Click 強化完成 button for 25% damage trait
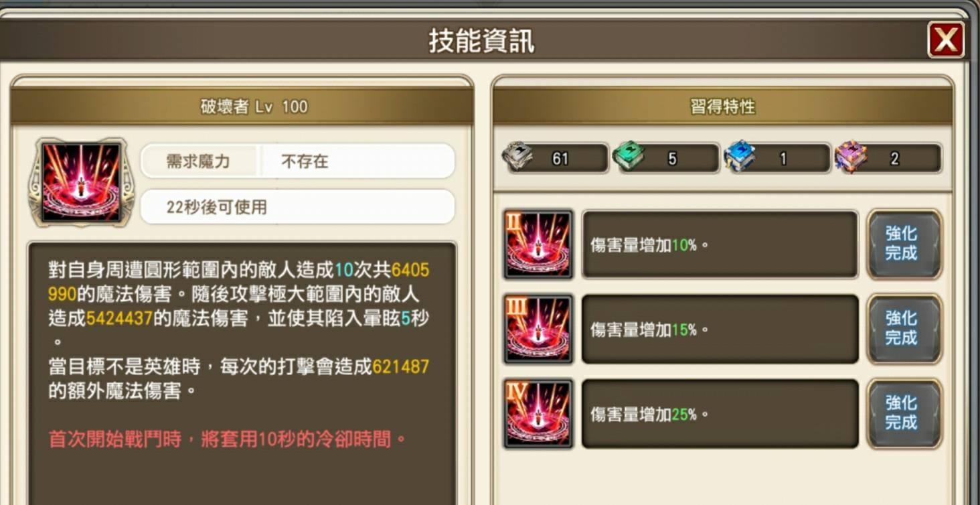 click(904, 413)
